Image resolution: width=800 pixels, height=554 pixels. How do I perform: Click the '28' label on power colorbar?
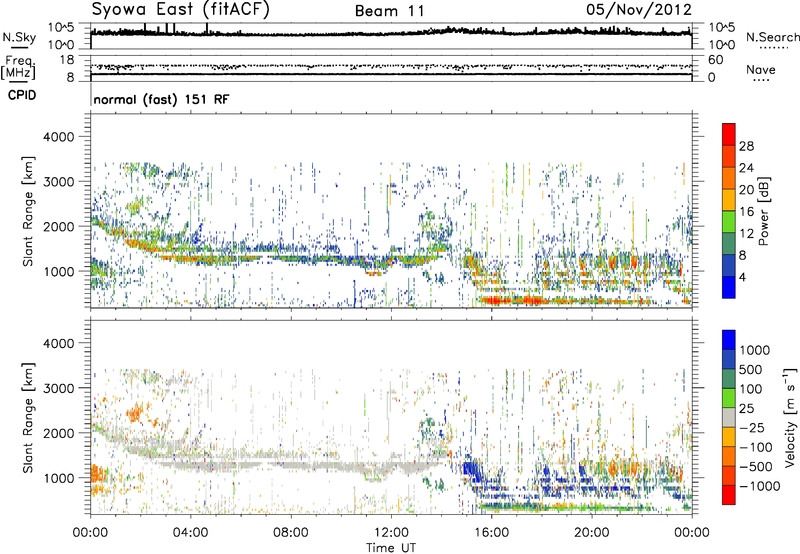pyautogui.click(x=746, y=146)
